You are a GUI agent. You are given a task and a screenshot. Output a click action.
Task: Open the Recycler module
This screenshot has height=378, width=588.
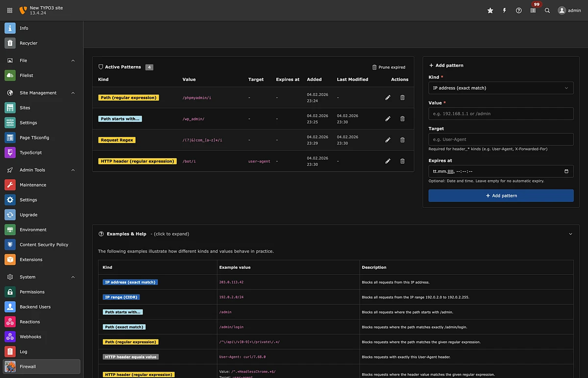click(x=28, y=44)
